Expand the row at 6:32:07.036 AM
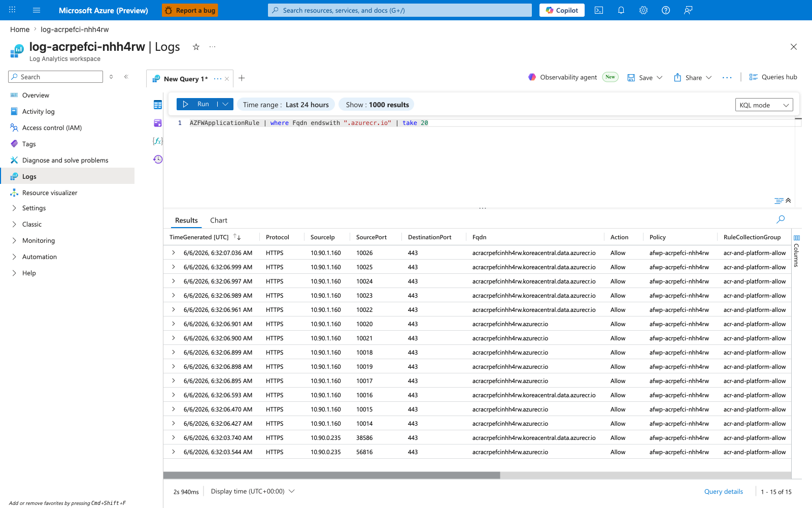The width and height of the screenshot is (812, 508). (x=174, y=252)
